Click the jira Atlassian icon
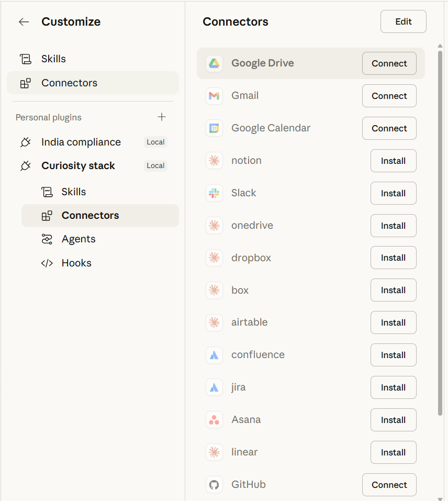 tap(214, 387)
